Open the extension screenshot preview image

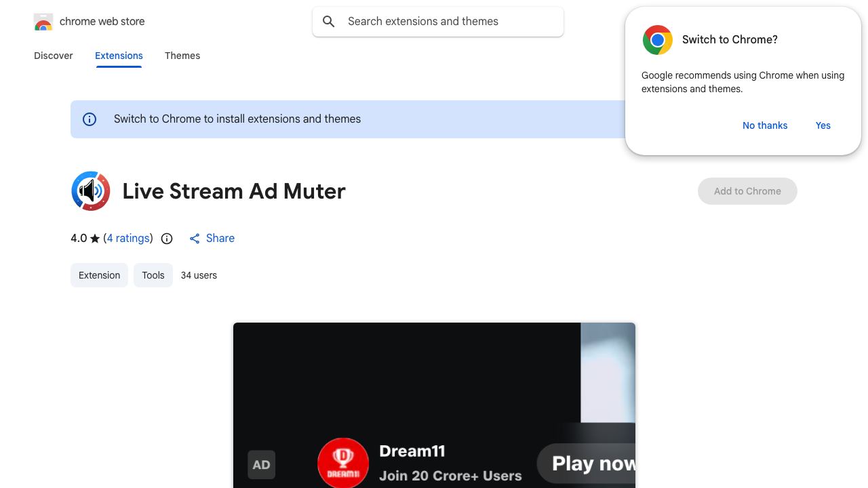point(434,405)
